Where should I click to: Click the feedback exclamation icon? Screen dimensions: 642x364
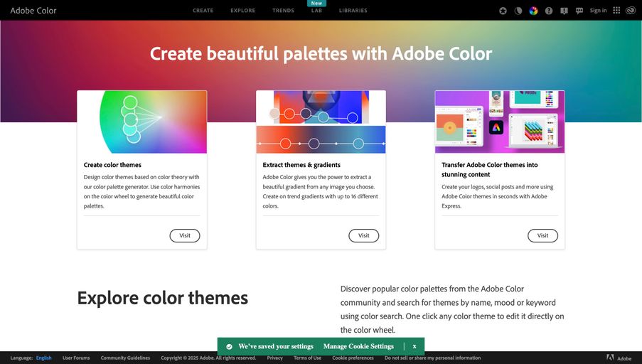point(565,11)
